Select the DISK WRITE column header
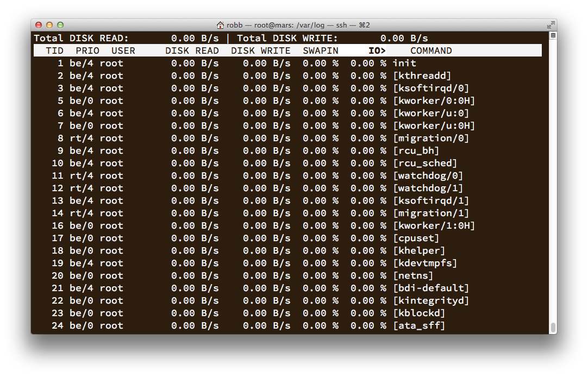Viewport: 588px width, 377px height. click(261, 51)
